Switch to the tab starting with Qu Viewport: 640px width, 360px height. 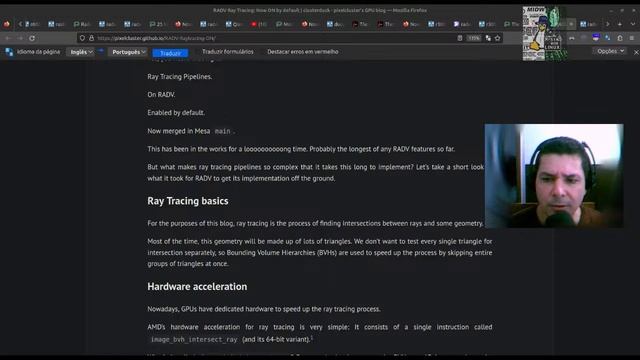point(234,24)
